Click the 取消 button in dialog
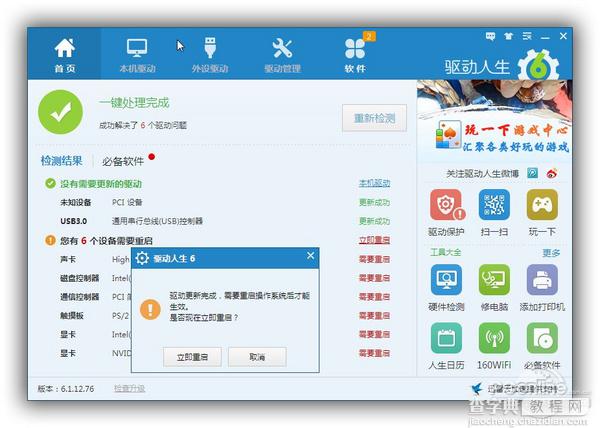This screenshot has height=428, width=600. 257,357
